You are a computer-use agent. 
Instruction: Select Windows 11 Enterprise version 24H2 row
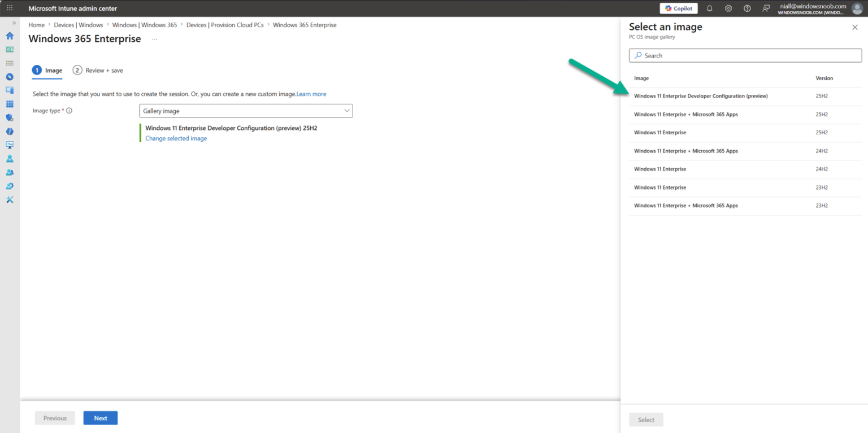[x=745, y=169]
